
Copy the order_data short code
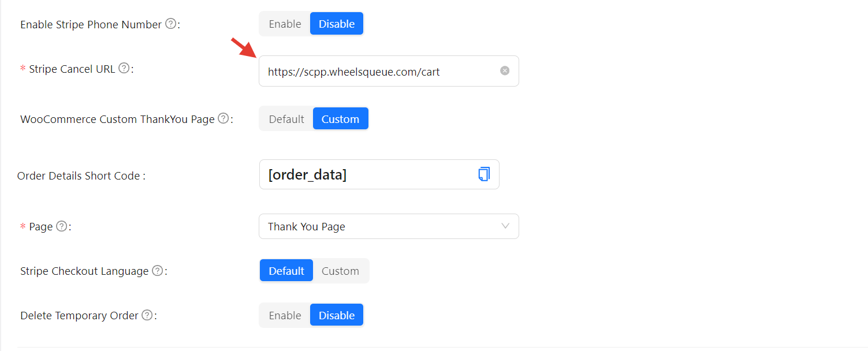484,174
